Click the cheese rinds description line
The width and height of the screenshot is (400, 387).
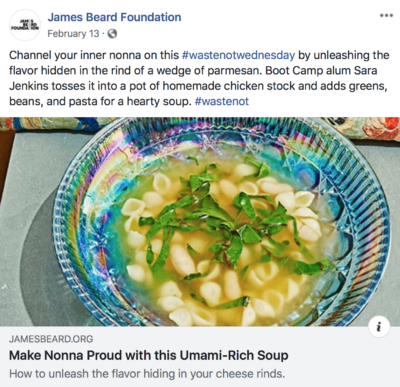click(147, 374)
